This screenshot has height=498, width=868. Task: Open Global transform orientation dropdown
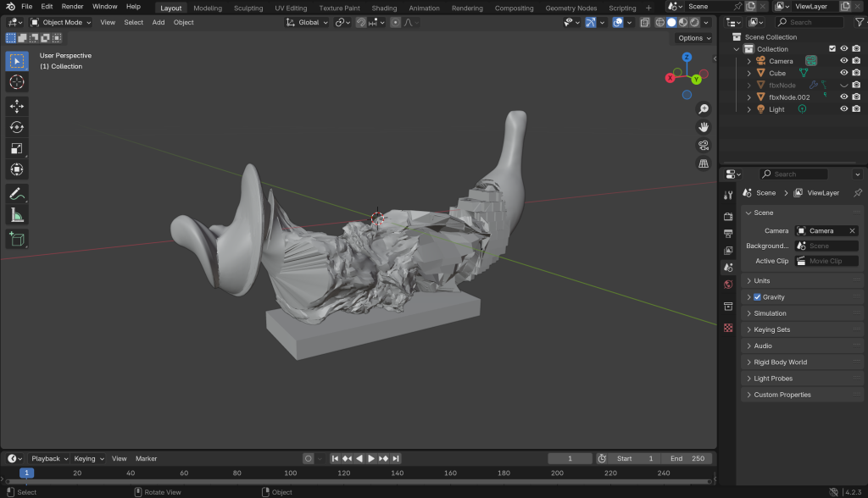point(307,23)
